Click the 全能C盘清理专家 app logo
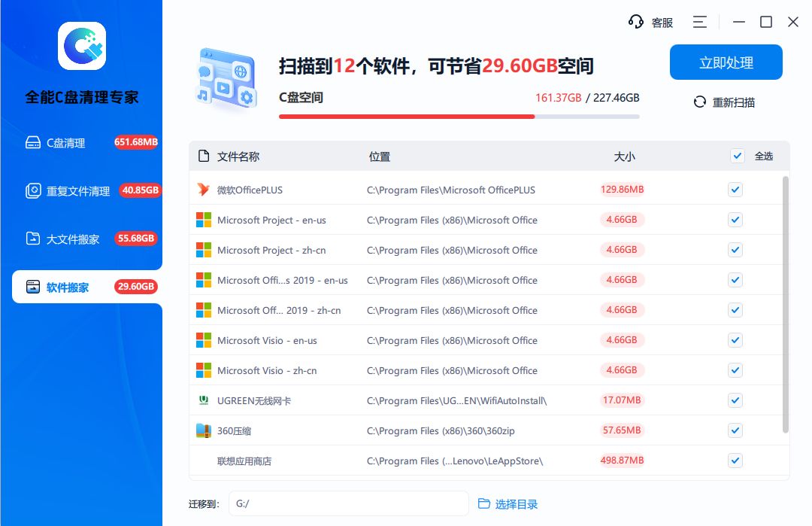This screenshot has width=812, height=526. click(82, 45)
